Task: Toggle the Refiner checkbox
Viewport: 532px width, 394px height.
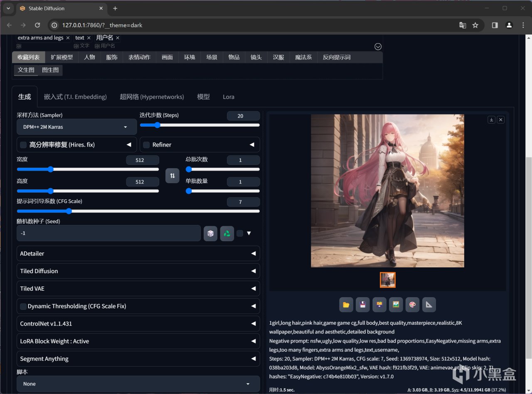Action: (x=146, y=145)
